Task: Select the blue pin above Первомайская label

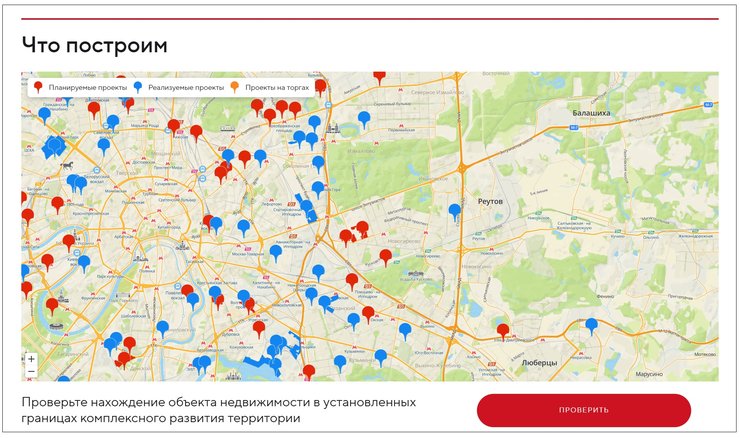Action: pyautogui.click(x=364, y=119)
